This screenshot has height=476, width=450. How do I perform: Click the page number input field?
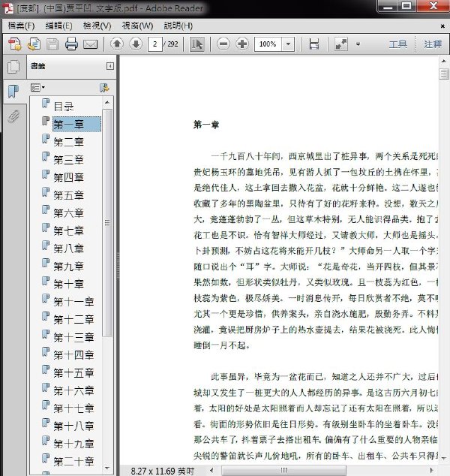click(155, 44)
